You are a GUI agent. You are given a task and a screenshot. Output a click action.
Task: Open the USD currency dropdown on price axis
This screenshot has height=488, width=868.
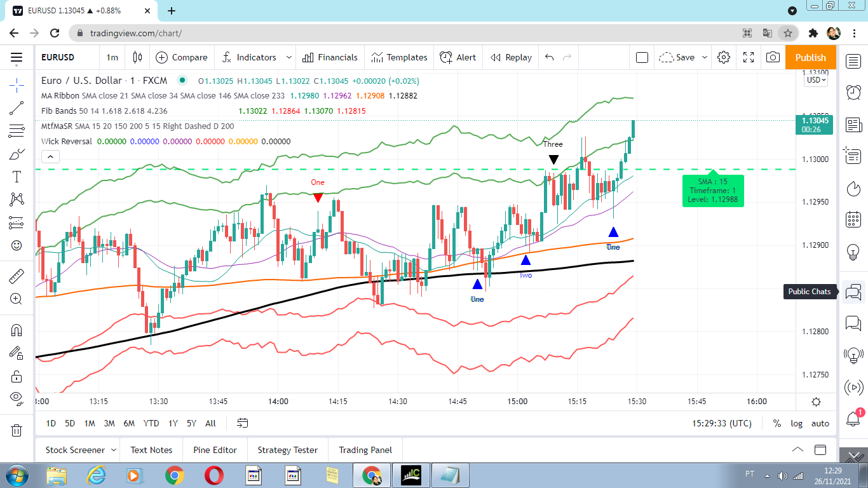point(816,79)
